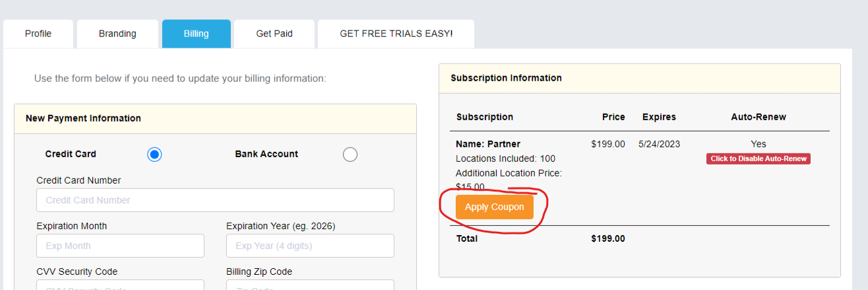The image size is (868, 290).
Task: Go to the Get Paid tab
Action: (274, 34)
